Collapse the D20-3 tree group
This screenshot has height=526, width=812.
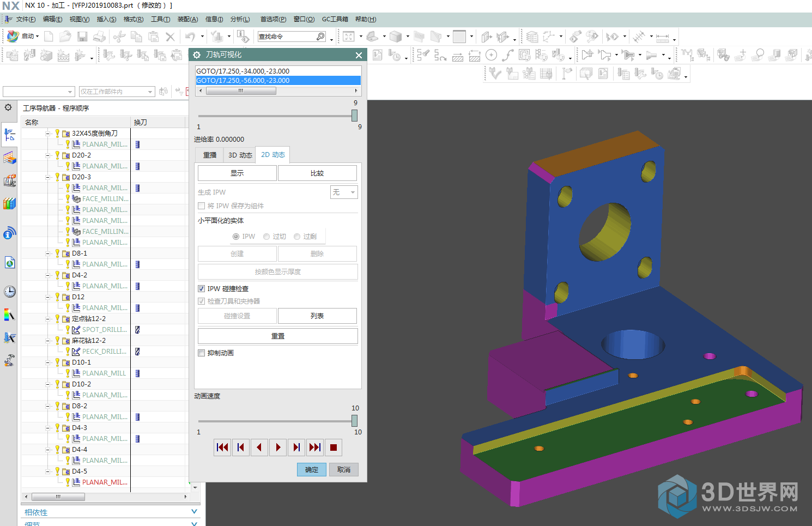[x=48, y=177]
